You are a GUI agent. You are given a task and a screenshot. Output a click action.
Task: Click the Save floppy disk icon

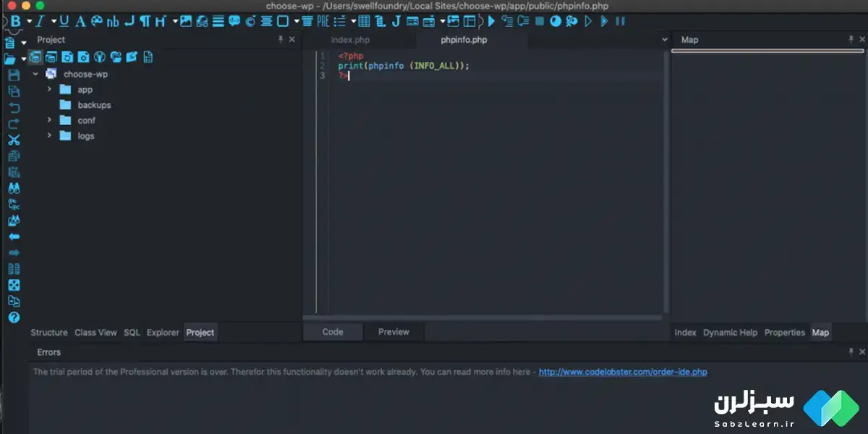[x=14, y=75]
